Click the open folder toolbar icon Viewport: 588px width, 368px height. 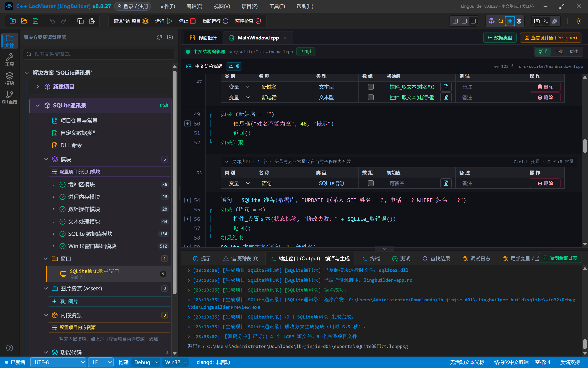click(x=24, y=21)
